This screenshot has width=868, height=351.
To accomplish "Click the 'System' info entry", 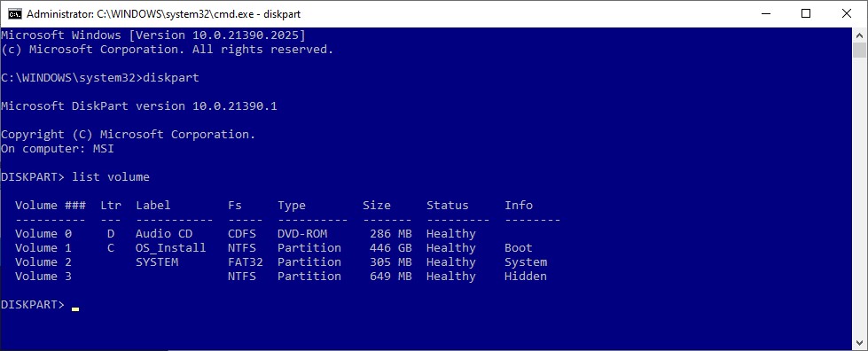I will [x=526, y=263].
